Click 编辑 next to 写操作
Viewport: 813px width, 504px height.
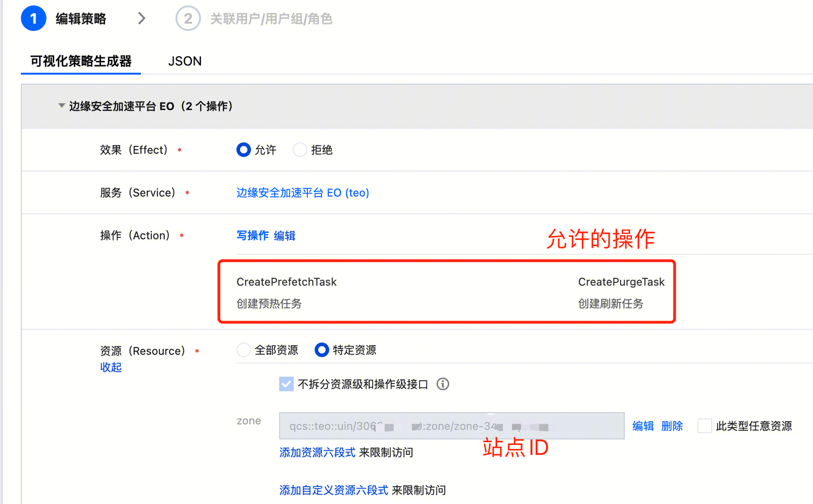click(285, 236)
